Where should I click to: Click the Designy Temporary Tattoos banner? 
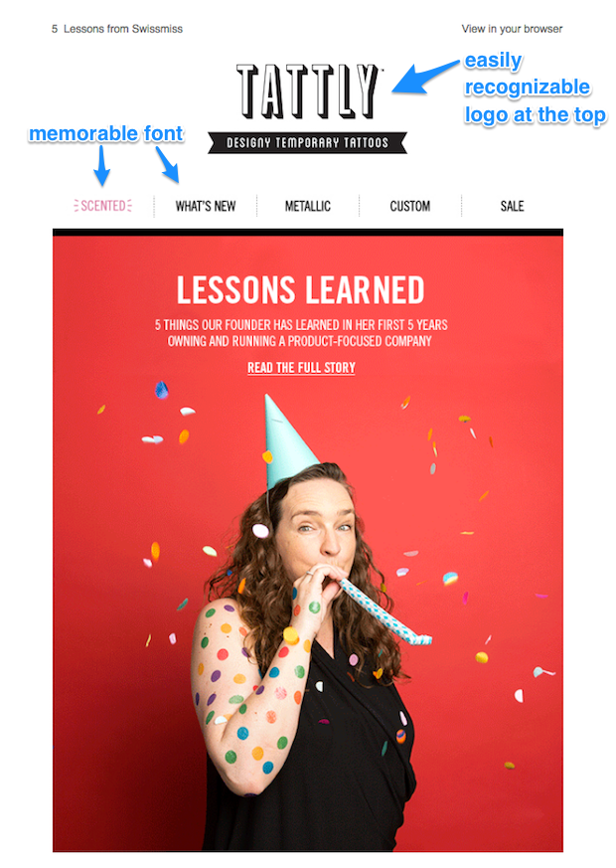click(x=307, y=143)
